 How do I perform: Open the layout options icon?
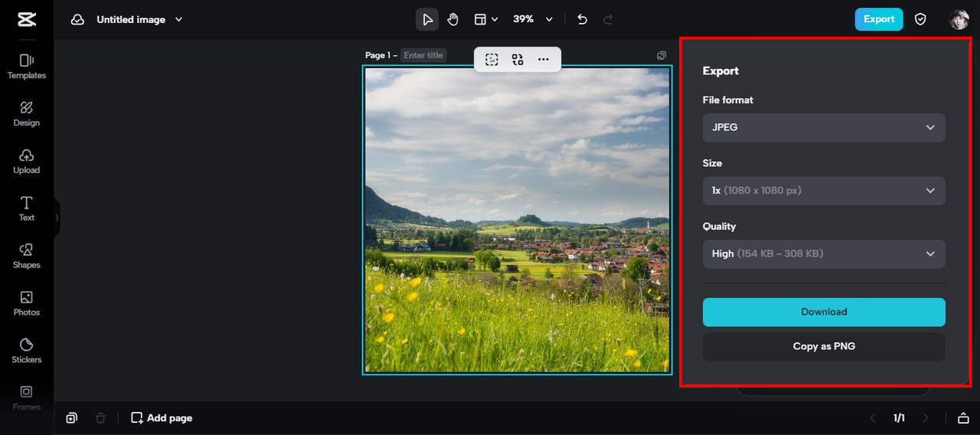tap(485, 19)
